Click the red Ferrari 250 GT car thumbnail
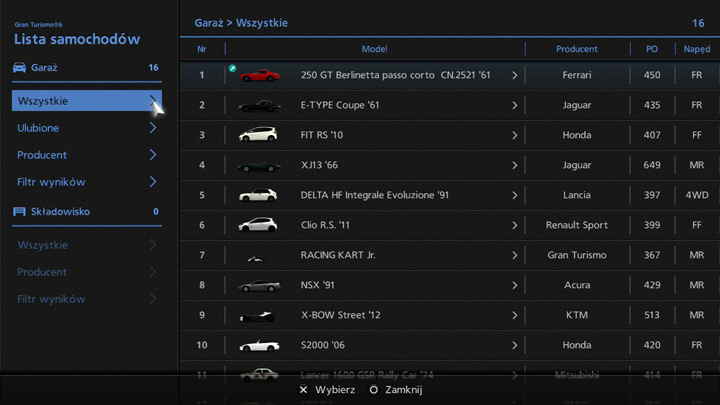This screenshot has width=720, height=405. point(259,75)
